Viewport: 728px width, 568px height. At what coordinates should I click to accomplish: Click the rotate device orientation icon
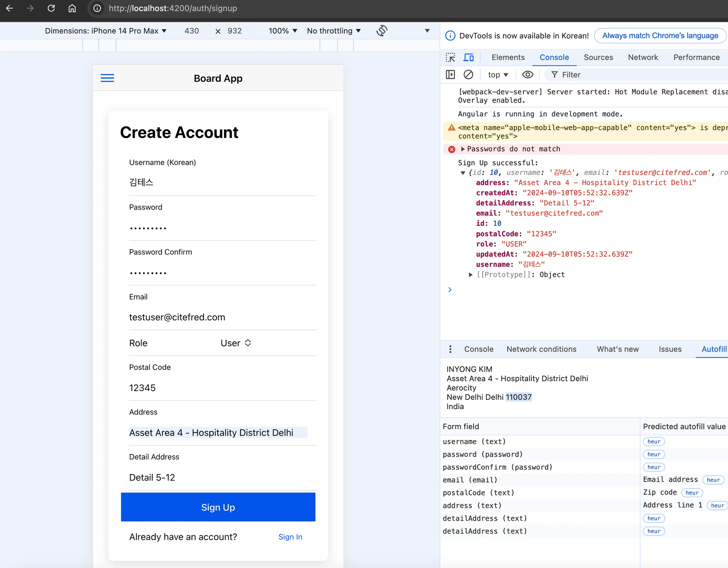tap(382, 31)
